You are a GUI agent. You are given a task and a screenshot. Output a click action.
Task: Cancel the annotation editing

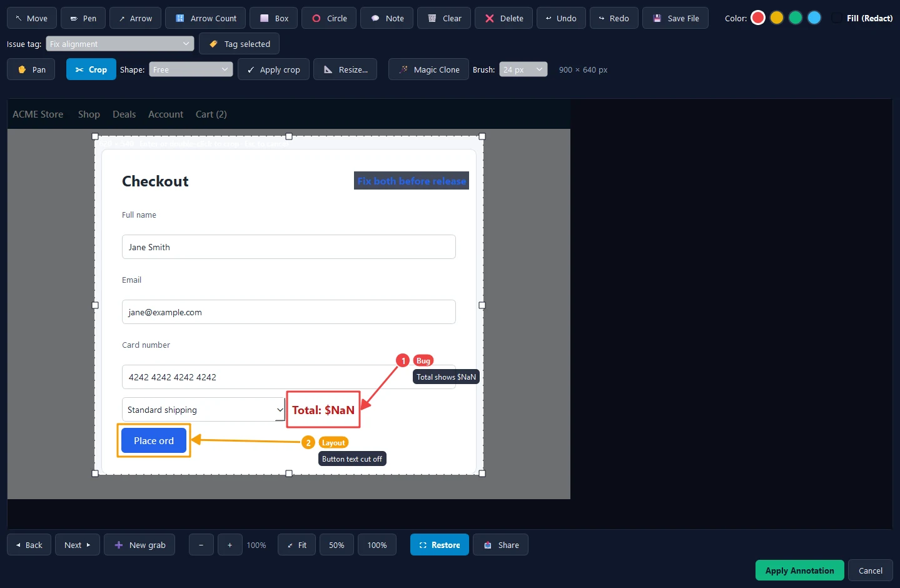[870, 570]
